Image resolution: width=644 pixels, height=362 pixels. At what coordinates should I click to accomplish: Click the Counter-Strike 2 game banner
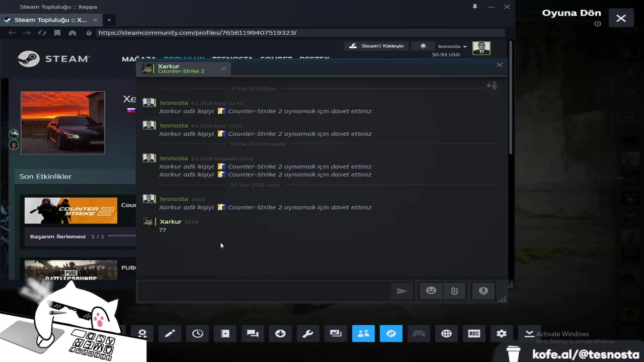71,210
